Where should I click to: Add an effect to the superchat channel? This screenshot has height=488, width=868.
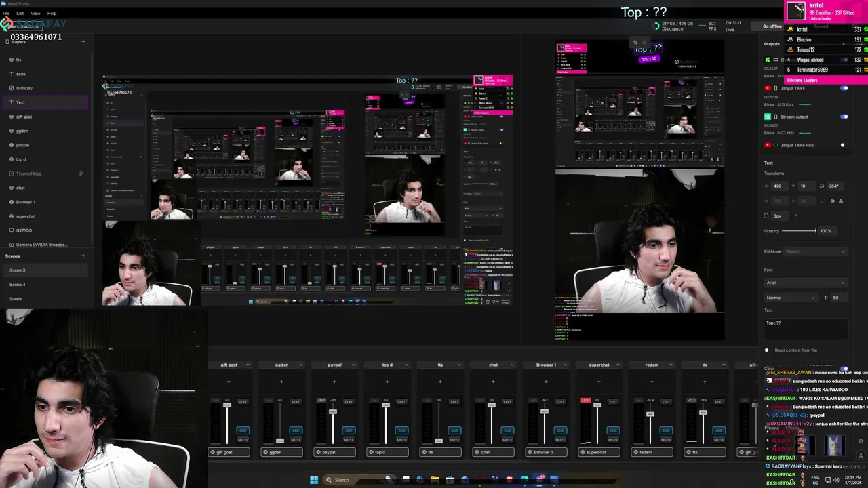click(599, 381)
